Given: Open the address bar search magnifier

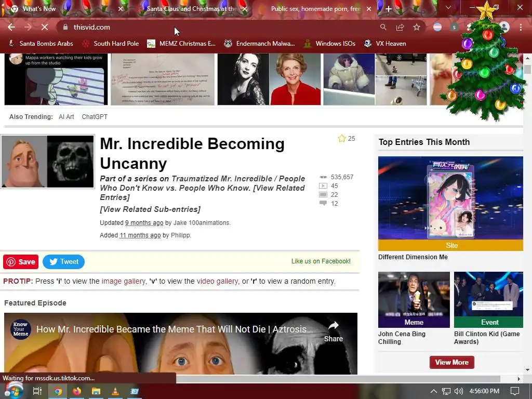Looking at the screenshot, I should coord(383,27).
